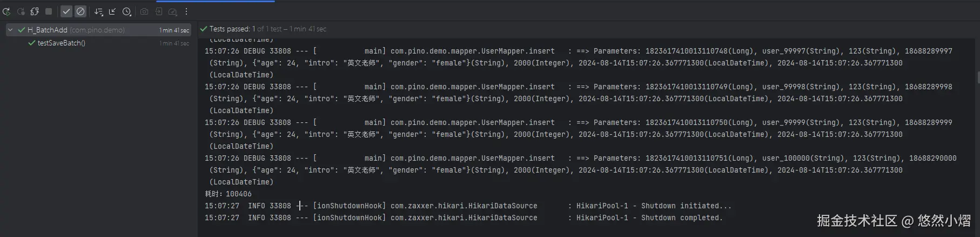980x237 pixels.
Task: Click the console vertical scrollbar
Action: tap(978, 77)
